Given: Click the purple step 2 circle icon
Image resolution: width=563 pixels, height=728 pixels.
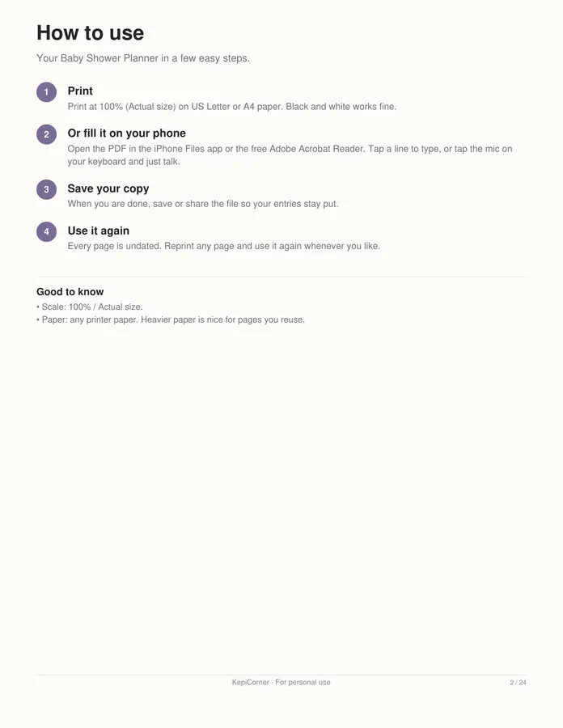Looking at the screenshot, I should coord(46,134).
